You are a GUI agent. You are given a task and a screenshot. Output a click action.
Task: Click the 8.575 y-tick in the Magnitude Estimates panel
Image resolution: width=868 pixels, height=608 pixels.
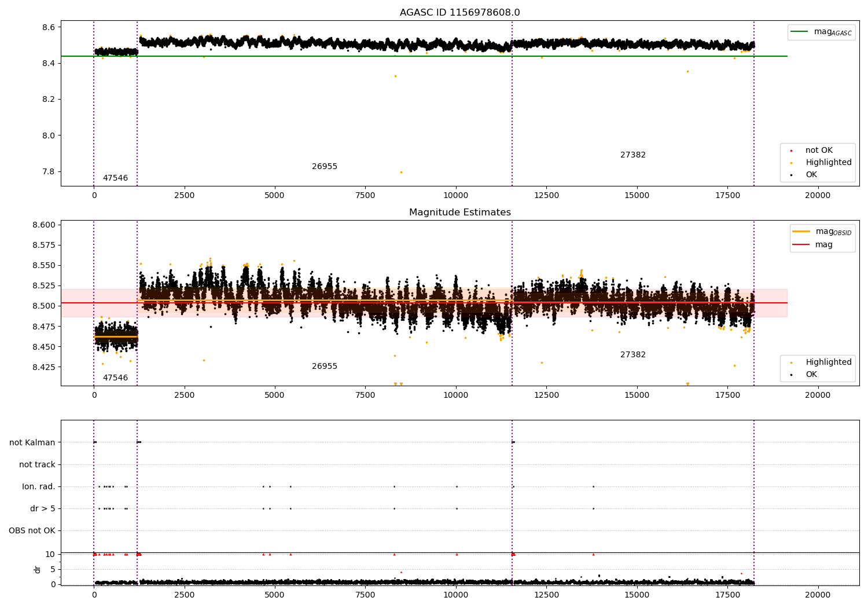pos(44,246)
